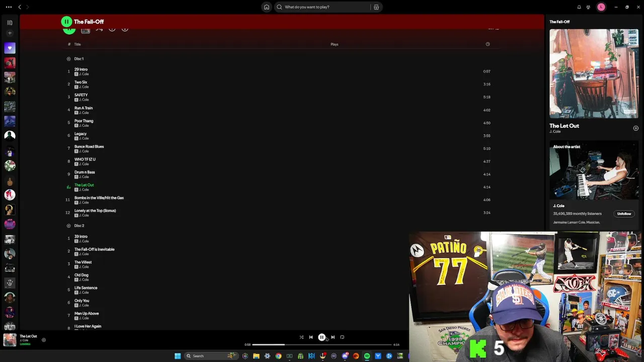Click the plus Create button in sidebar
Image resolution: width=644 pixels, height=362 pixels.
coord(10,33)
